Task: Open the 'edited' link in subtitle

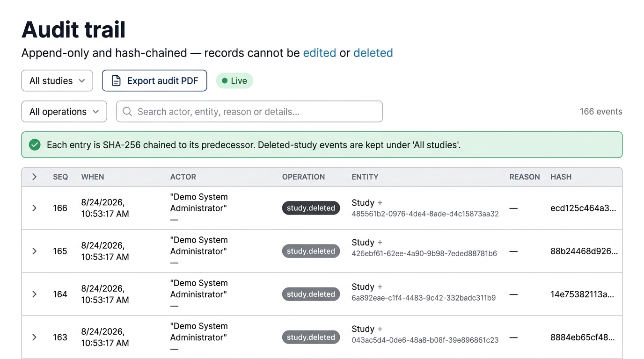Action: [320, 53]
